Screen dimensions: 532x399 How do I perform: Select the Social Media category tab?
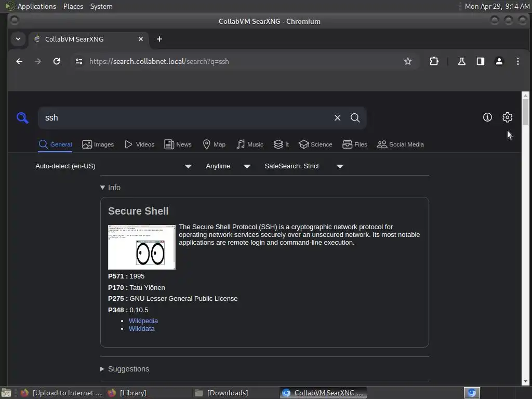401,144
